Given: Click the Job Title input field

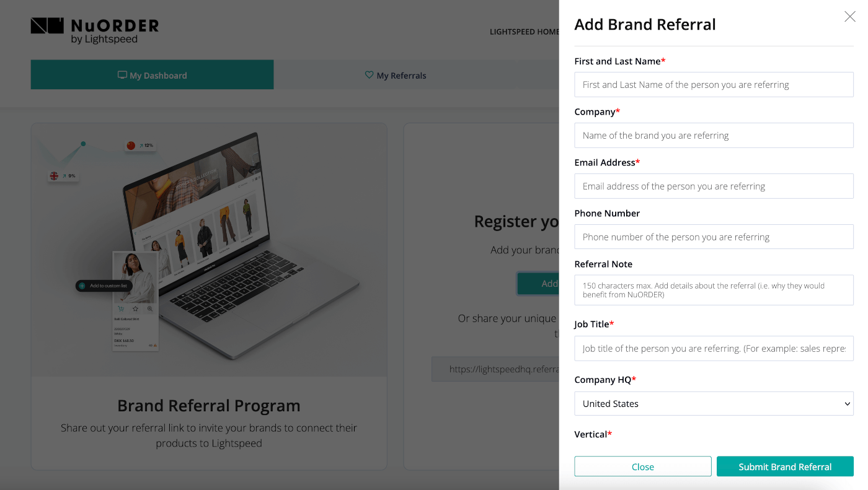Looking at the screenshot, I should coord(714,348).
